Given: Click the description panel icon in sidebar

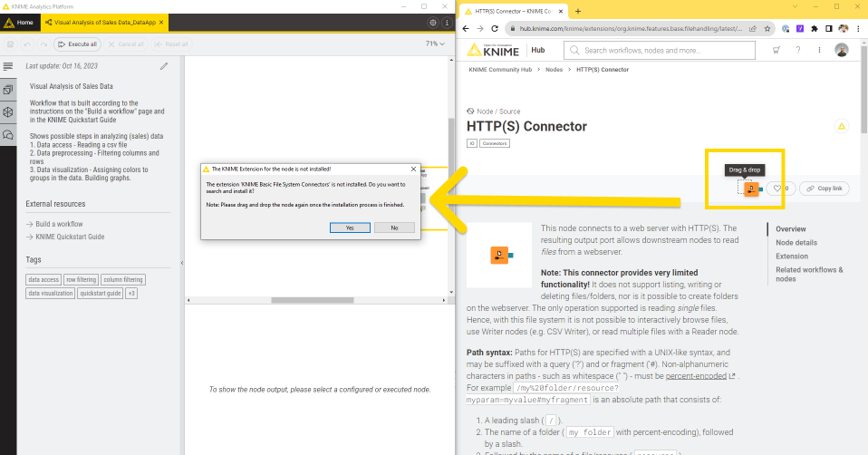Looking at the screenshot, I should pos(8,67).
